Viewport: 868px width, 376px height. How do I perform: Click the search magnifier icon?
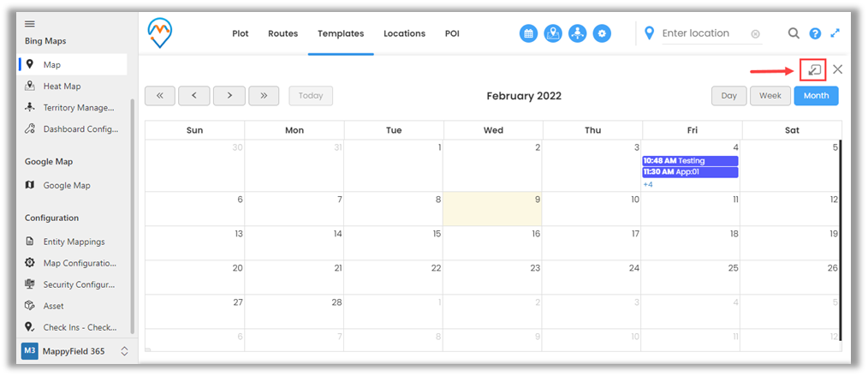coord(794,33)
